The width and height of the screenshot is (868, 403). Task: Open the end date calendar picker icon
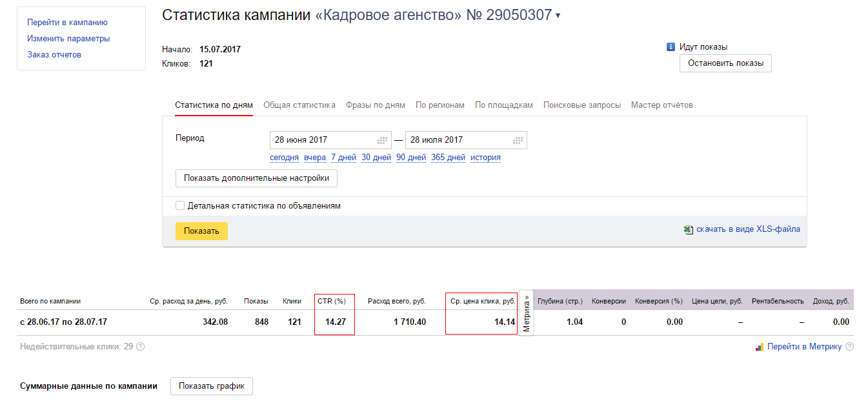click(x=518, y=140)
